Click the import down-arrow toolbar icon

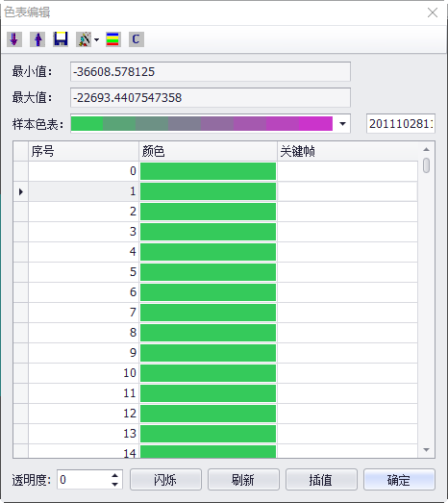coord(14,39)
